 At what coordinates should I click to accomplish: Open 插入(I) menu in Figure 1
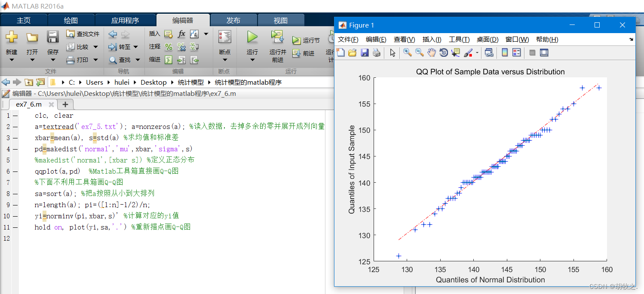432,40
